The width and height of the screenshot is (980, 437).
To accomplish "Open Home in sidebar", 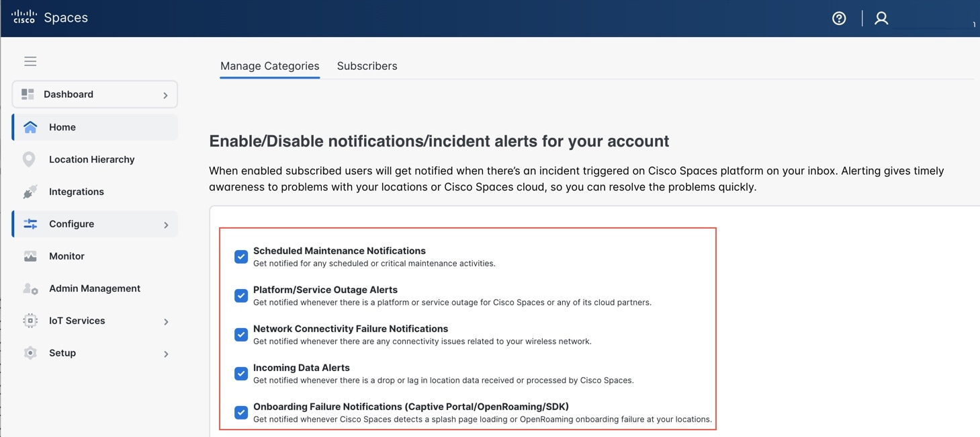I will (95, 127).
